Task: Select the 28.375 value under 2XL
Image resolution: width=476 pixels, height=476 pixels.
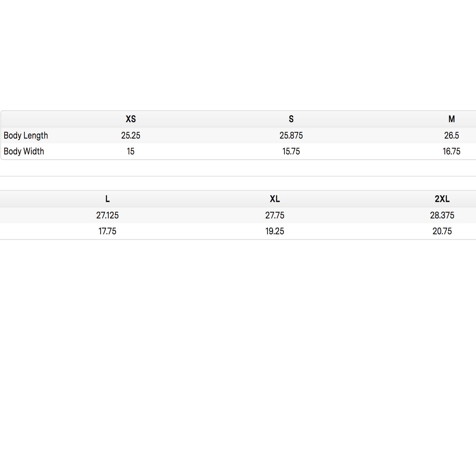Action: (x=442, y=215)
